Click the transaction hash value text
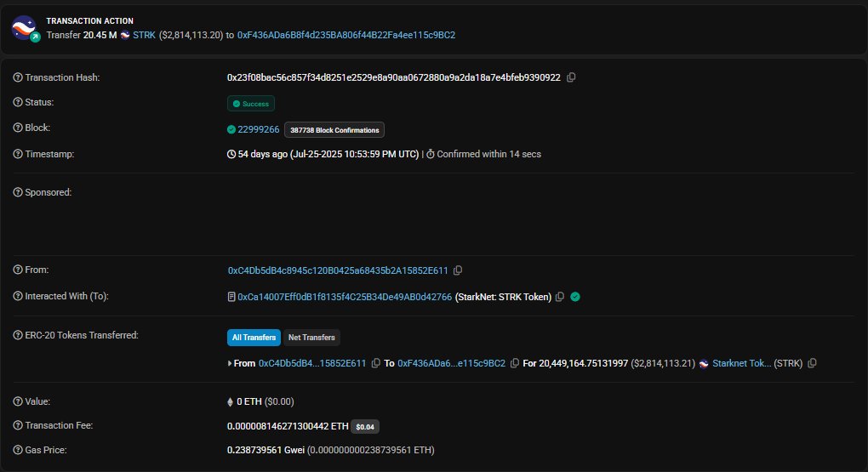This screenshot has height=472, width=868. (x=394, y=77)
